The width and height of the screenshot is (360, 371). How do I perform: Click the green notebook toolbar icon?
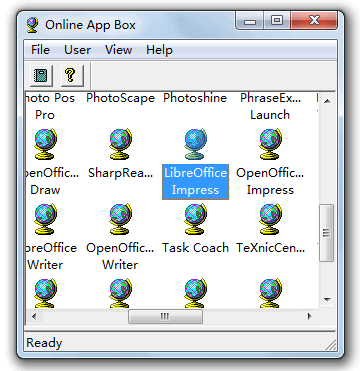(41, 75)
